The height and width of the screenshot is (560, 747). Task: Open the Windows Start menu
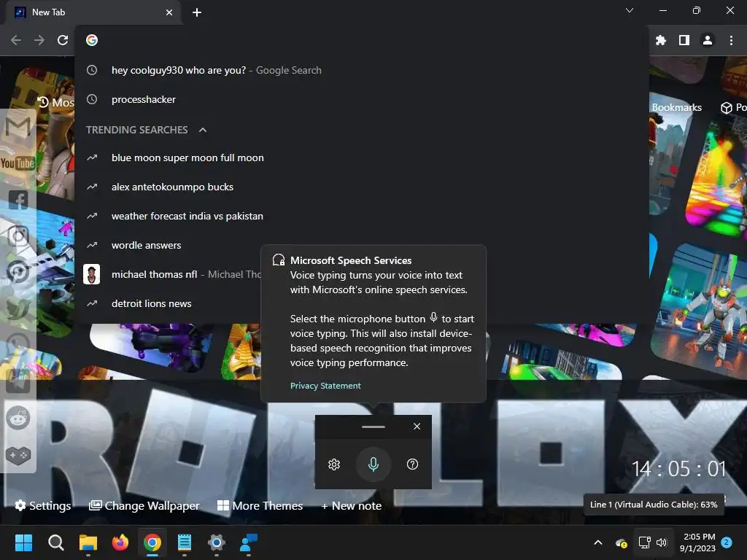(x=24, y=542)
